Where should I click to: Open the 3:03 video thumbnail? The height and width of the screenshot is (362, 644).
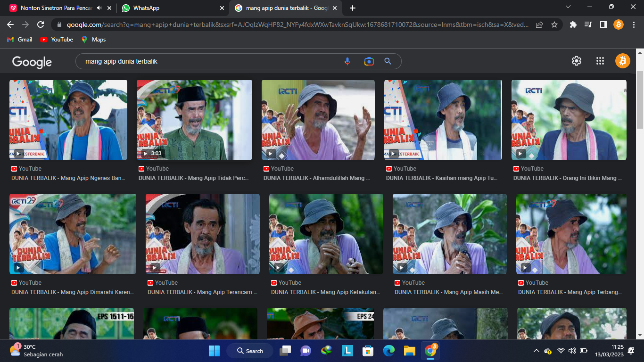(194, 120)
